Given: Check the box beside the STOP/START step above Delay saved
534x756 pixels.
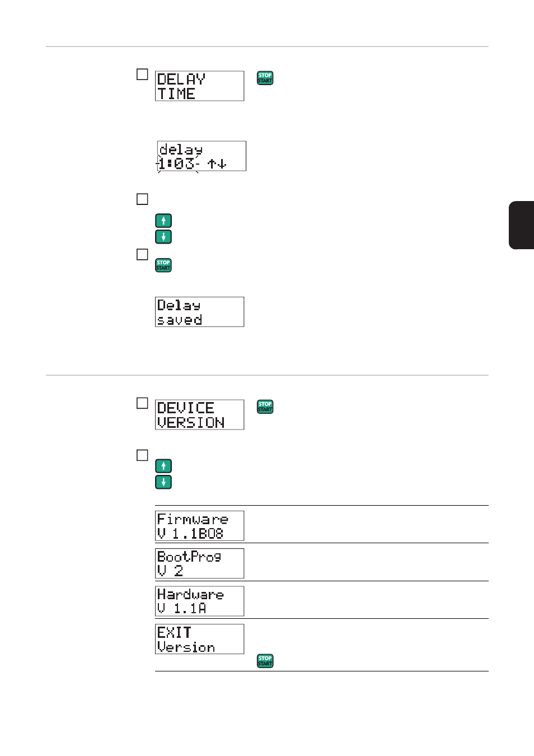Looking at the screenshot, I should 142,255.
